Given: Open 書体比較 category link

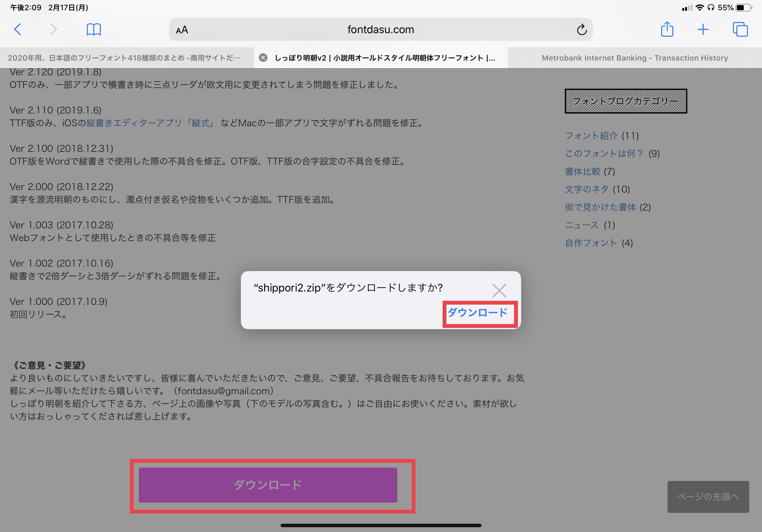Looking at the screenshot, I should click(582, 172).
